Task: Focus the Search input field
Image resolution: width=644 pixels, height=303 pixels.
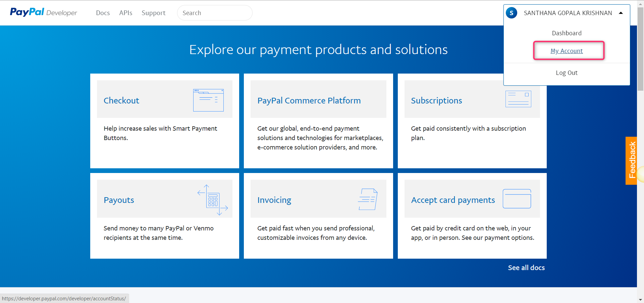Action: tap(215, 13)
